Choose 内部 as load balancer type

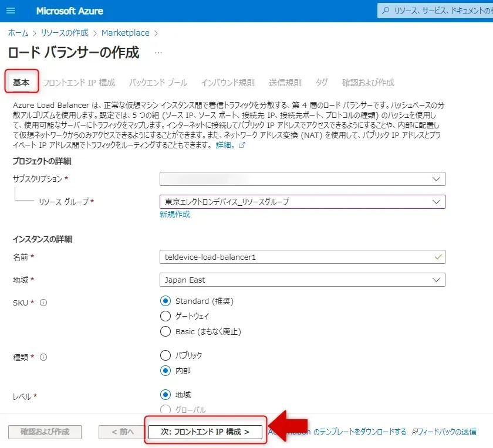[166, 371]
